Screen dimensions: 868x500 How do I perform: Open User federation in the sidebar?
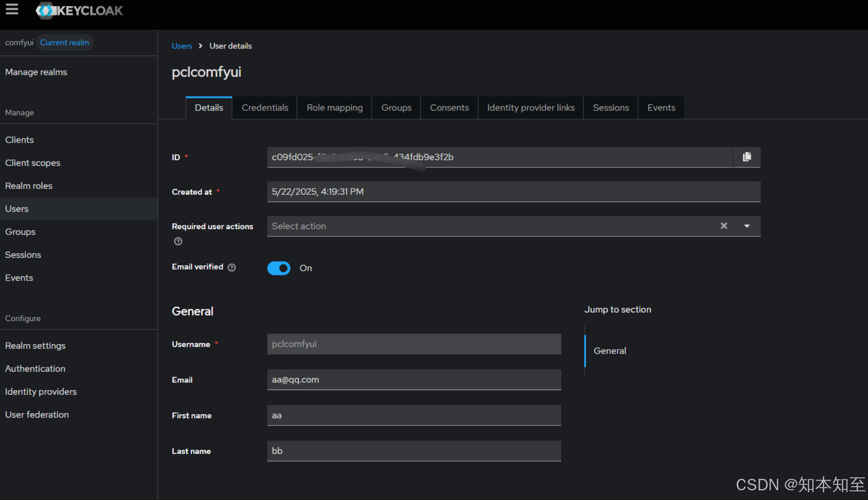tap(79, 414)
